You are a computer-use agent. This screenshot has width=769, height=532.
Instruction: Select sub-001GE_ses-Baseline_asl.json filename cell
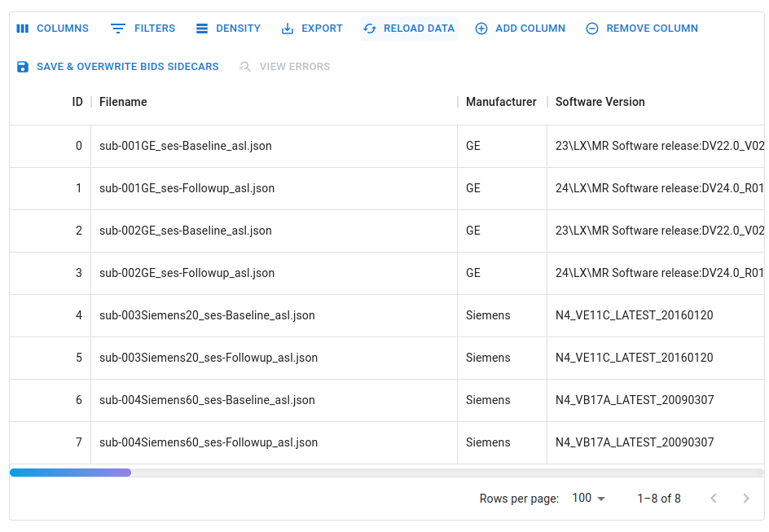pyautogui.click(x=275, y=146)
